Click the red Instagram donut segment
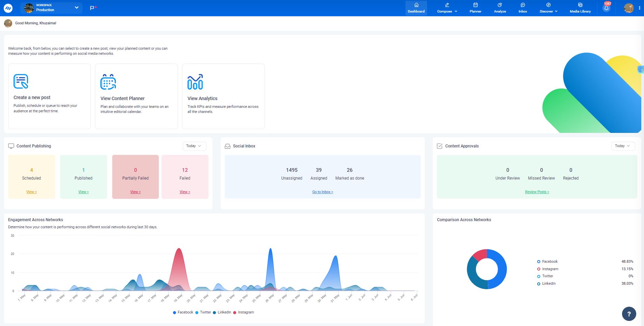Image resolution: width=644 pixels, height=326 pixels. tap(480, 255)
